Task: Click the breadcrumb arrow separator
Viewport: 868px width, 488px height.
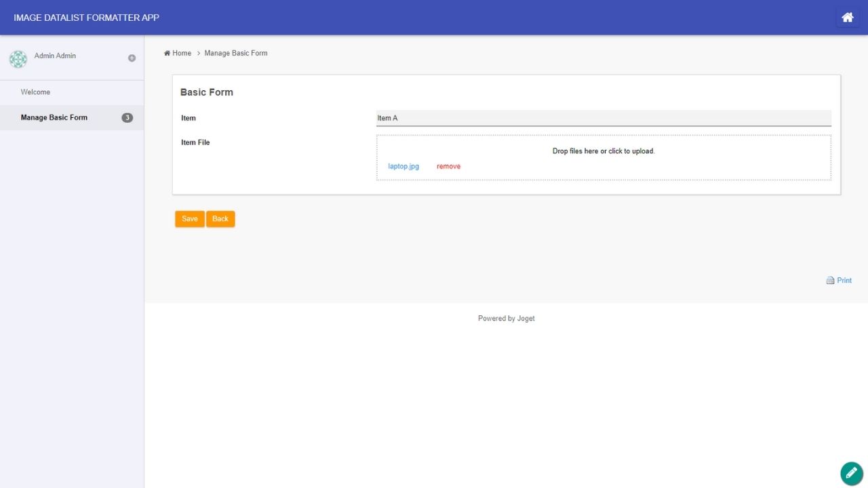Action: pyautogui.click(x=198, y=54)
